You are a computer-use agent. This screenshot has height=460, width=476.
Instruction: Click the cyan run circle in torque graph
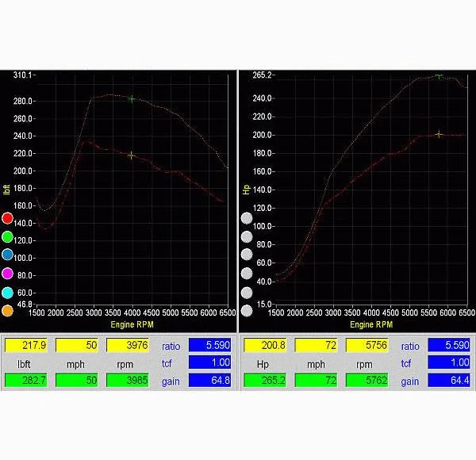[7, 293]
